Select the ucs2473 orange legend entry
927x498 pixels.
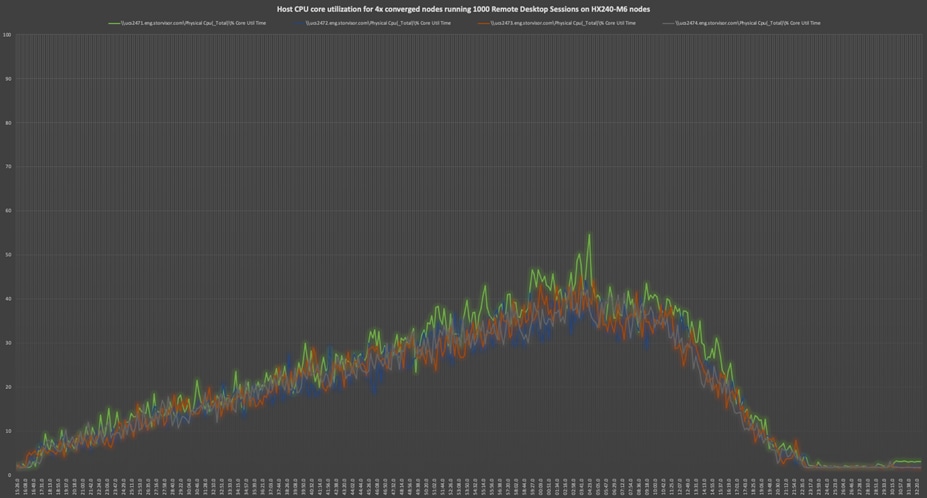[557, 23]
